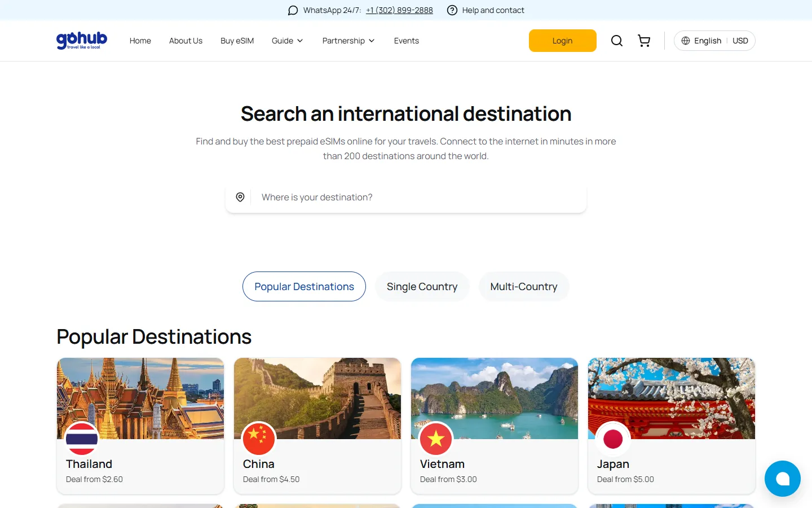Viewport: 812px width, 508px height.
Task: Click the Thailand destination name
Action: [x=89, y=464]
